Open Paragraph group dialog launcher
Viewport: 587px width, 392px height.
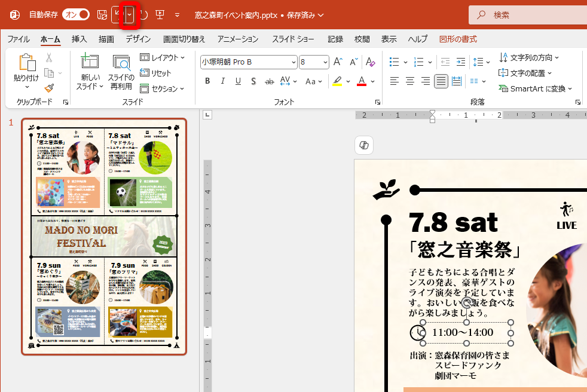click(x=577, y=102)
